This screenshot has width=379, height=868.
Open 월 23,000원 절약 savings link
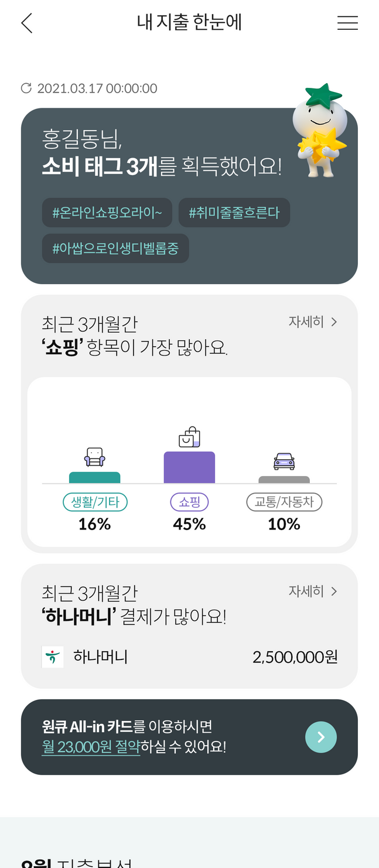pyautogui.click(x=91, y=748)
